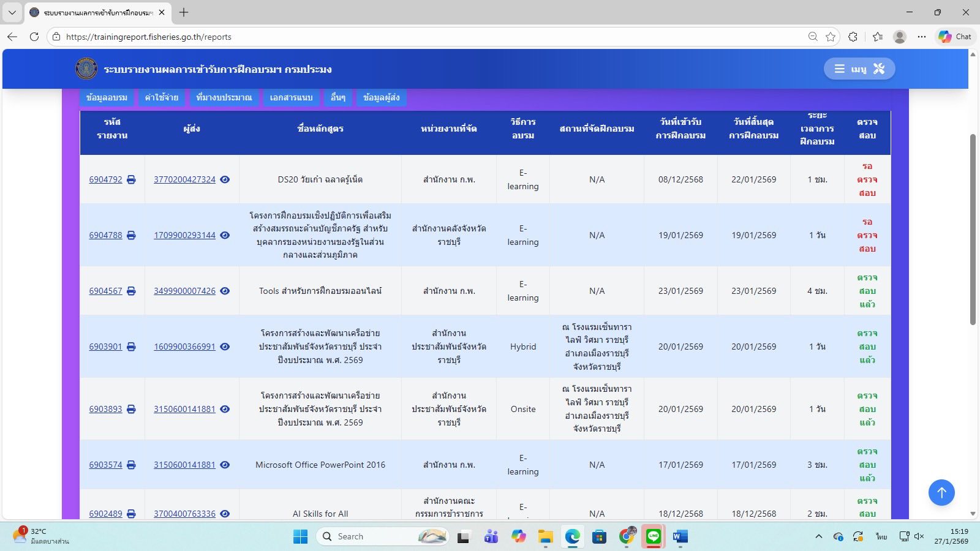This screenshot has width=980, height=551.
Task: Click the printer icon next to report 6903901
Action: tap(131, 347)
